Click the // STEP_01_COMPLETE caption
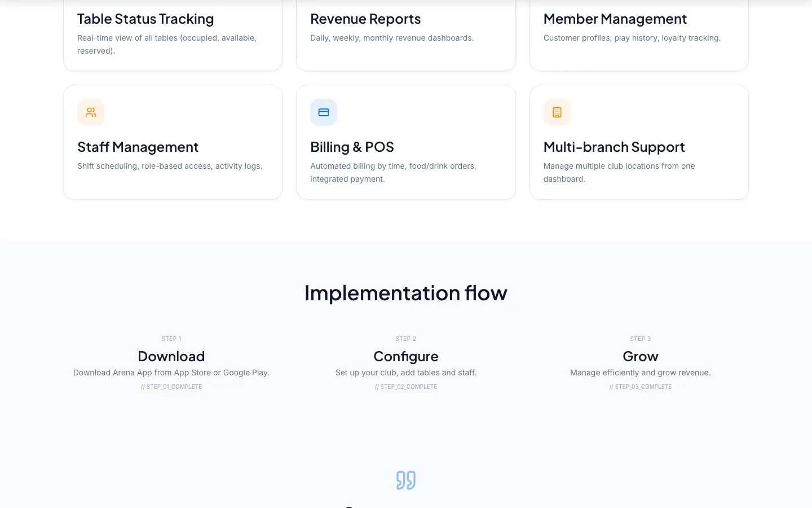Viewport: 812px width, 508px height. [171, 387]
